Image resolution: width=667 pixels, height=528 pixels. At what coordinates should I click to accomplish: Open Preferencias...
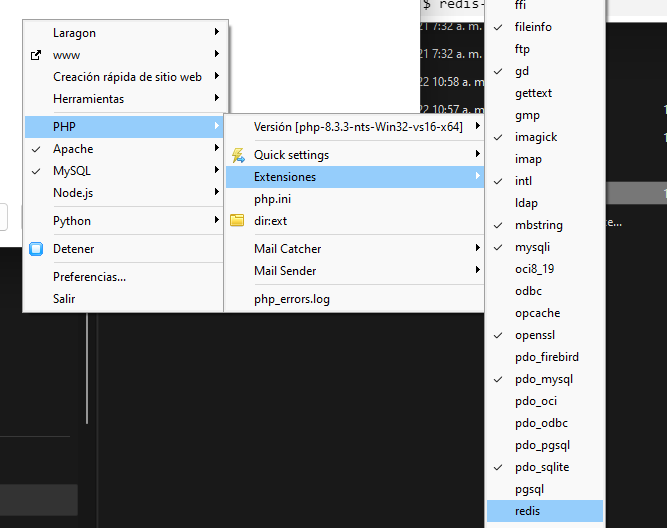click(124, 277)
